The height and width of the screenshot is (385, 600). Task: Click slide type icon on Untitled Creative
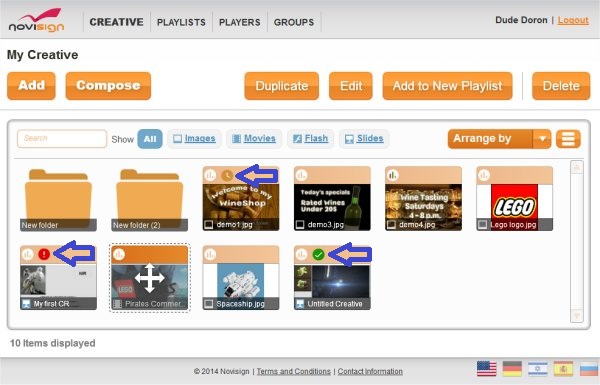coord(300,304)
